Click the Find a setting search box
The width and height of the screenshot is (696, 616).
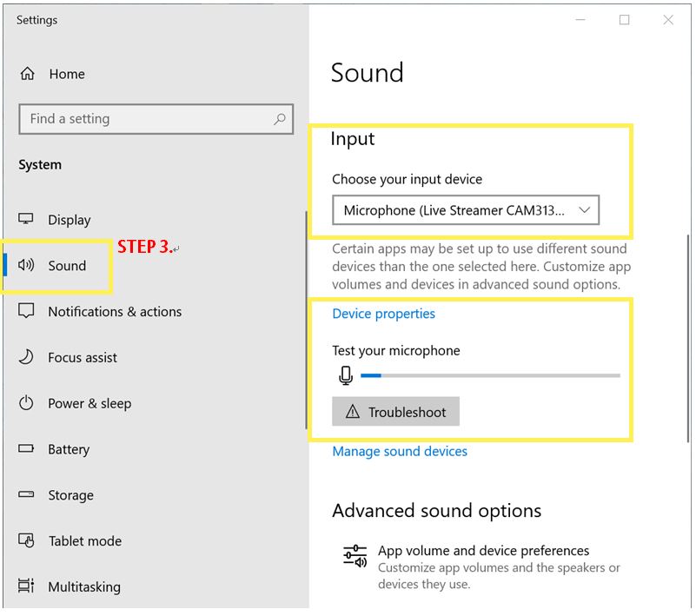click(x=156, y=119)
